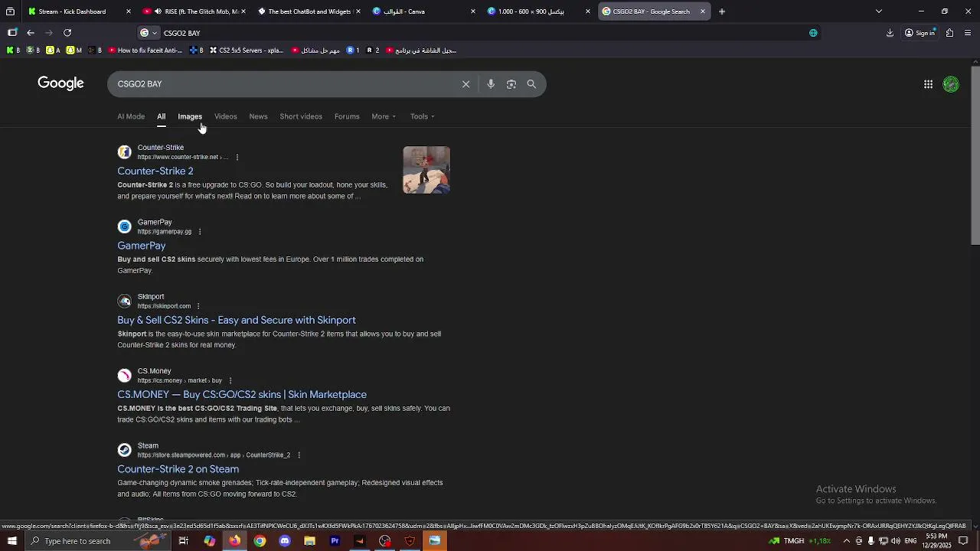Open the GamerPay result link

(142, 246)
